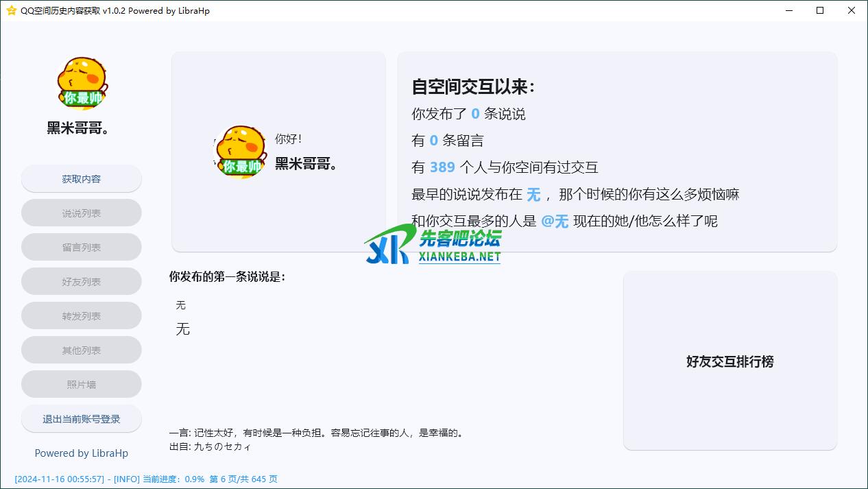Open the 留言列表 page

coord(82,248)
